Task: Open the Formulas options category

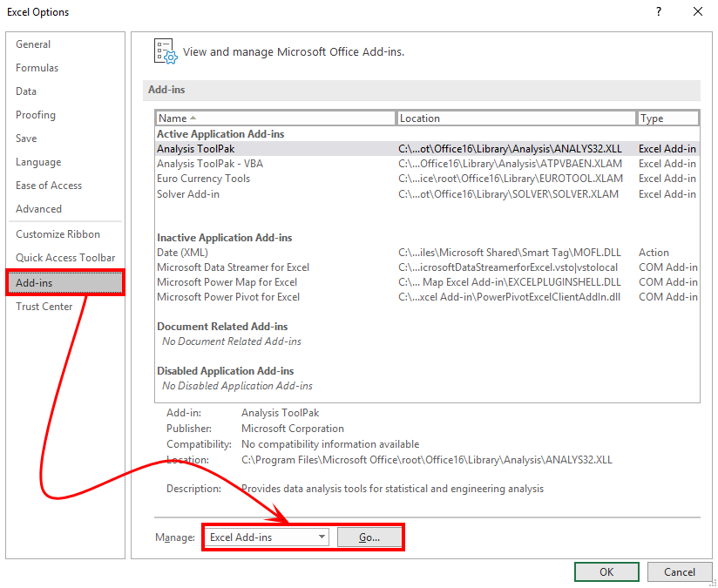Action: pos(37,68)
